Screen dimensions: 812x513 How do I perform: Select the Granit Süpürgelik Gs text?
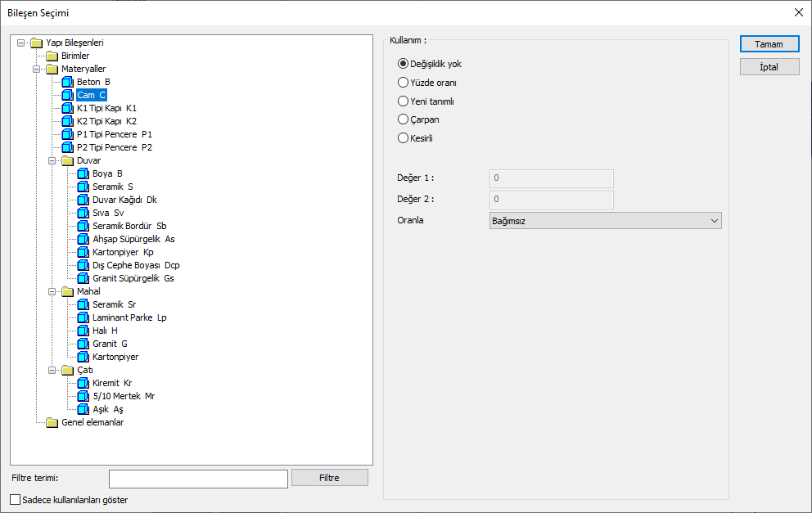[133, 278]
